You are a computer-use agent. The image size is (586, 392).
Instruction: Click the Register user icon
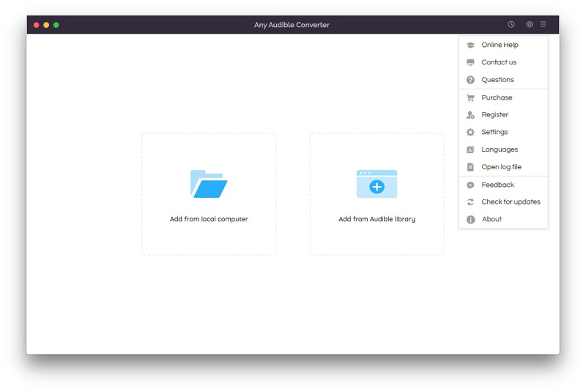pos(470,115)
